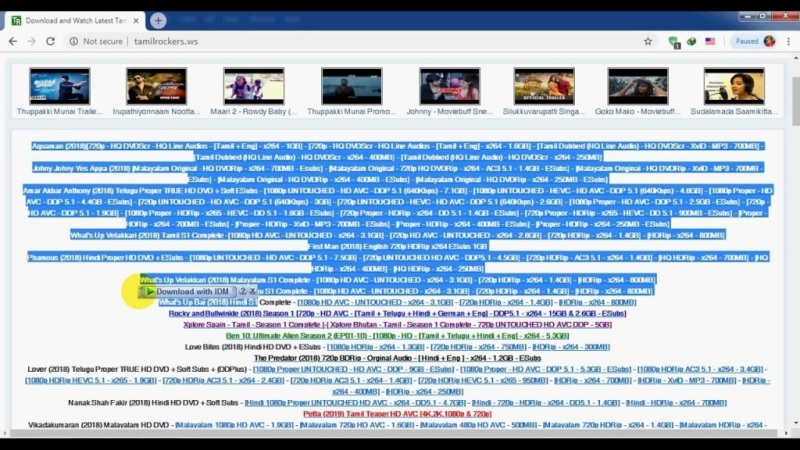Viewport: 800px width, 450px height.
Task: Open Lover 1080p Proper UNTOUCHED 9GB link
Action: [x=353, y=369]
